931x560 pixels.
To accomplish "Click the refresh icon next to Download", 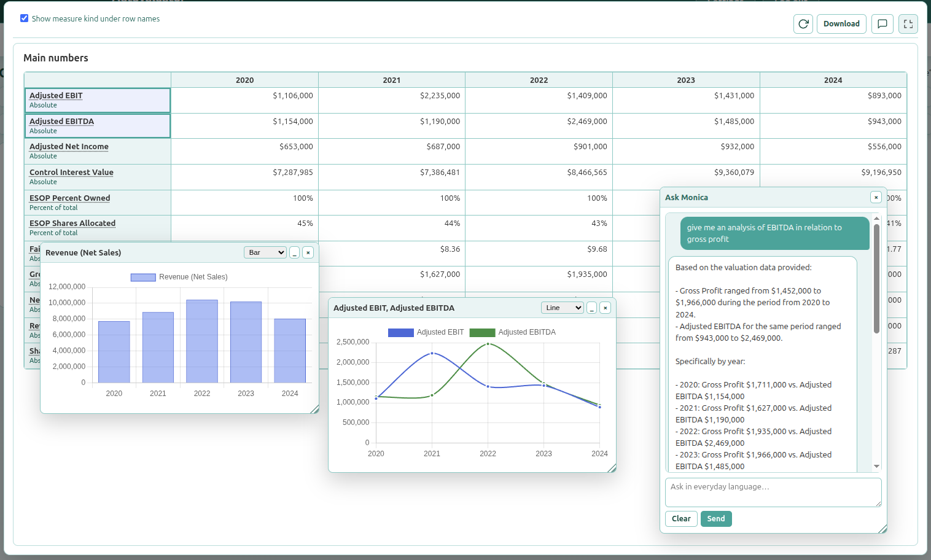I will click(x=803, y=24).
